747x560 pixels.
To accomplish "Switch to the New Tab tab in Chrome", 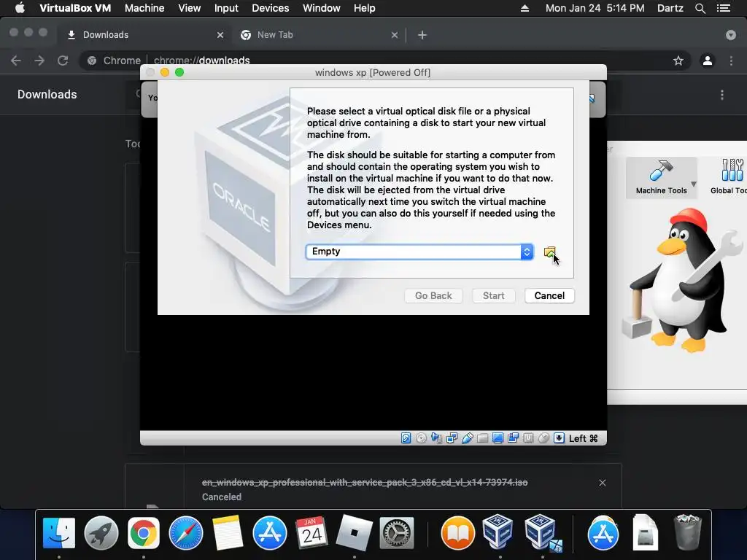I will pyautogui.click(x=318, y=35).
